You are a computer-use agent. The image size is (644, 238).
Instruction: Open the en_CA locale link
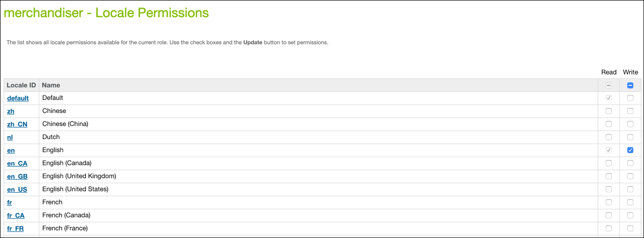[17, 163]
